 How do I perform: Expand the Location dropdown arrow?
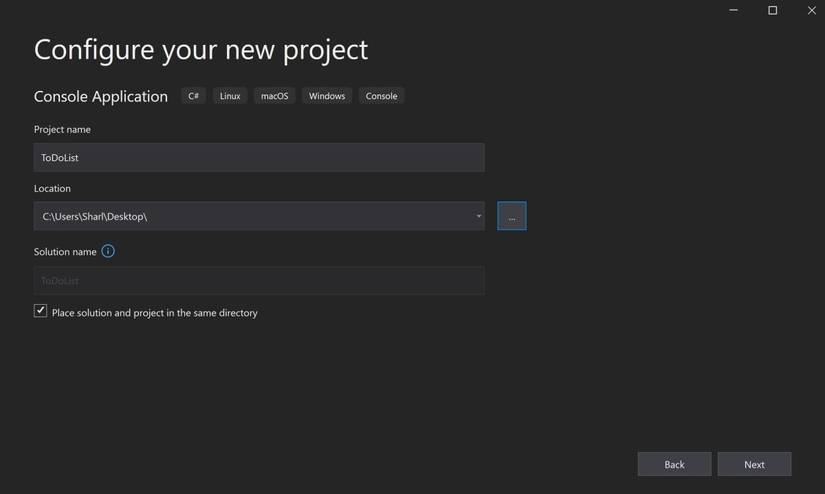click(x=478, y=216)
